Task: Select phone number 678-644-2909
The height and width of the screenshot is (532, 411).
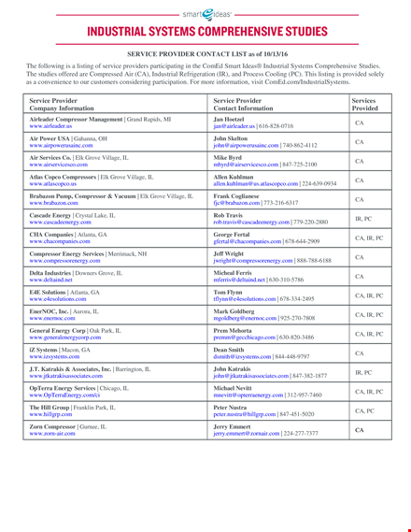Action: 303,241
